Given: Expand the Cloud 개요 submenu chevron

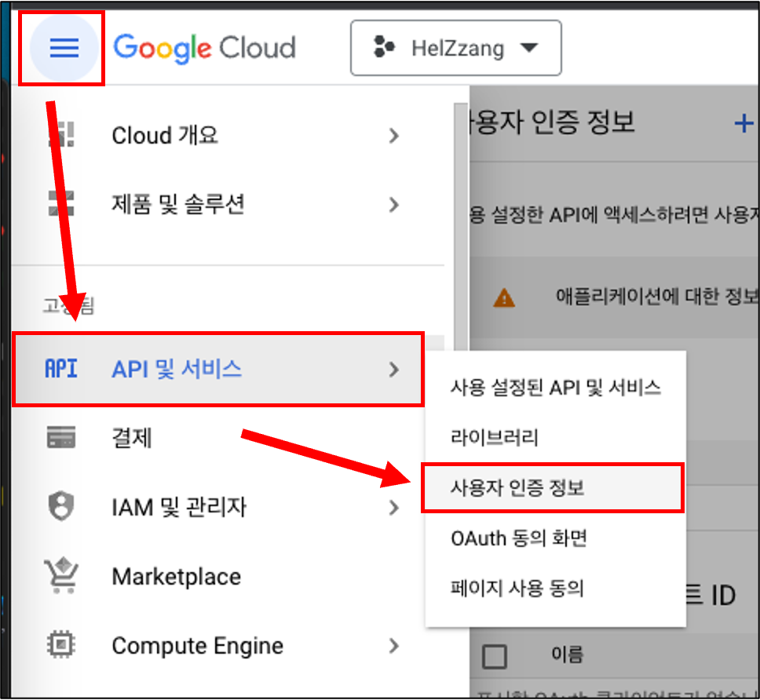Looking at the screenshot, I should [x=393, y=136].
